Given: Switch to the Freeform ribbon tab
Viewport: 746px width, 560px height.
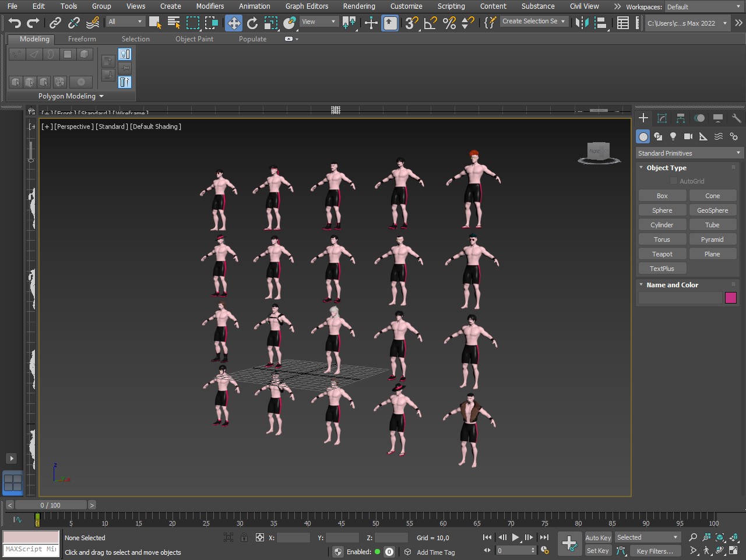Looking at the screenshot, I should pyautogui.click(x=82, y=39).
